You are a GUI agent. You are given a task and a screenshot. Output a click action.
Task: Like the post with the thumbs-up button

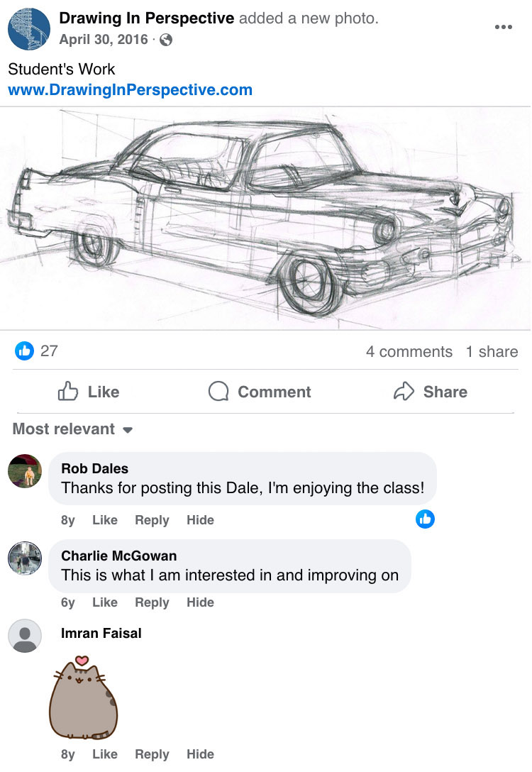(x=89, y=392)
